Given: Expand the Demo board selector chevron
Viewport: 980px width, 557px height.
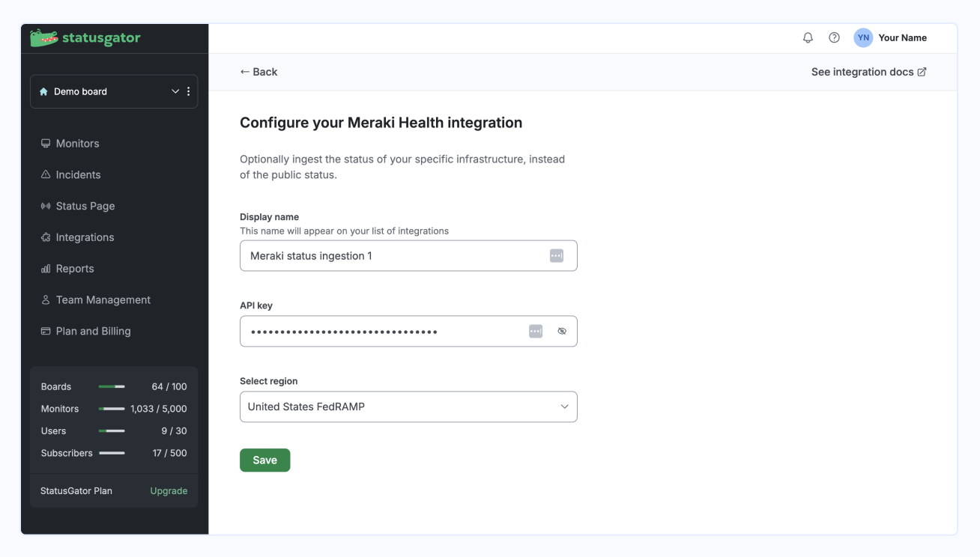Looking at the screenshot, I should [175, 91].
